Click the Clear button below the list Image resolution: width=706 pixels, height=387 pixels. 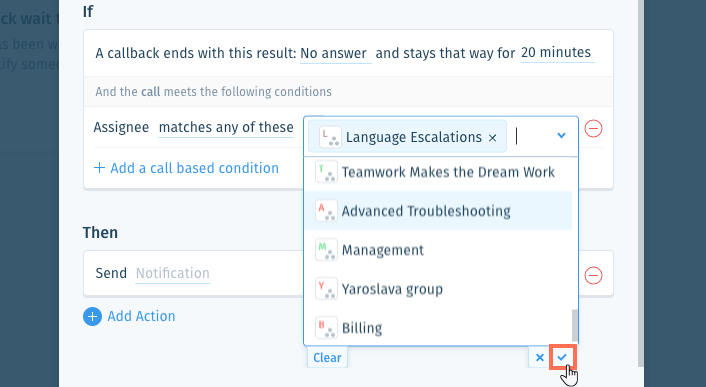pyautogui.click(x=327, y=357)
